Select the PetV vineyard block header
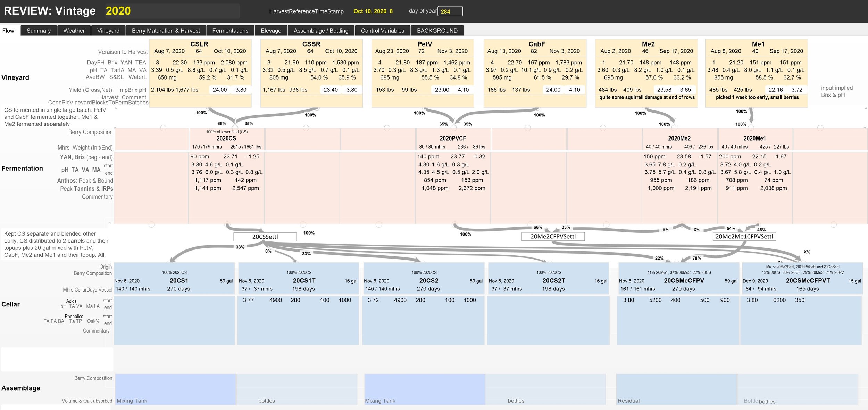Screen dimensions: 868x410 click(x=425, y=44)
